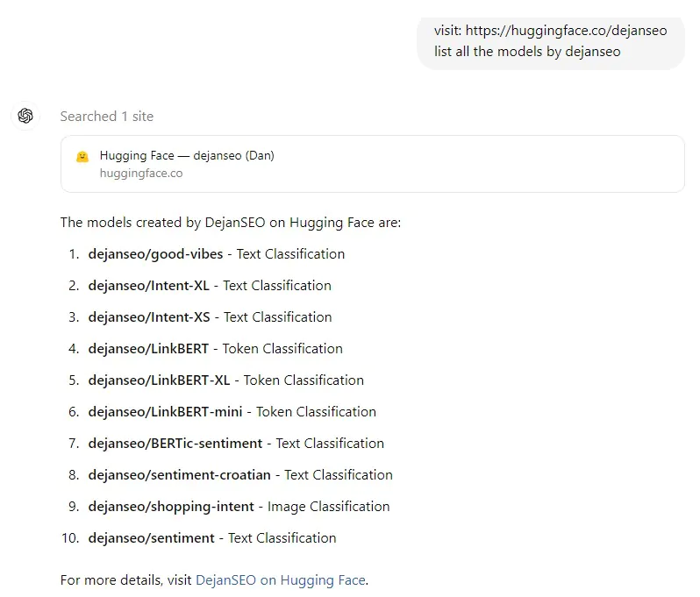The width and height of the screenshot is (700, 597).
Task: Click the dejanseo/sentiment-croatian list item
Action: coord(240,475)
